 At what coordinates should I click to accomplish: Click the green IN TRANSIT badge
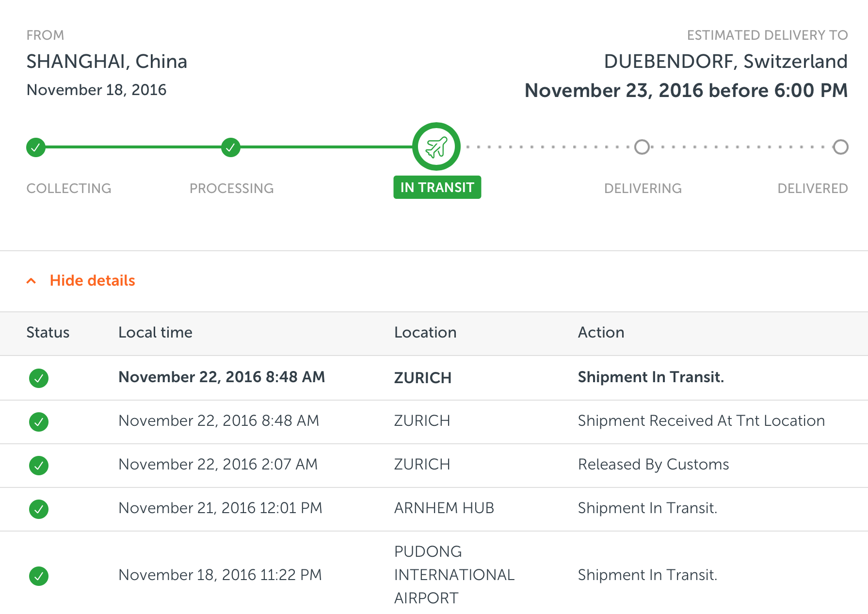tap(437, 187)
